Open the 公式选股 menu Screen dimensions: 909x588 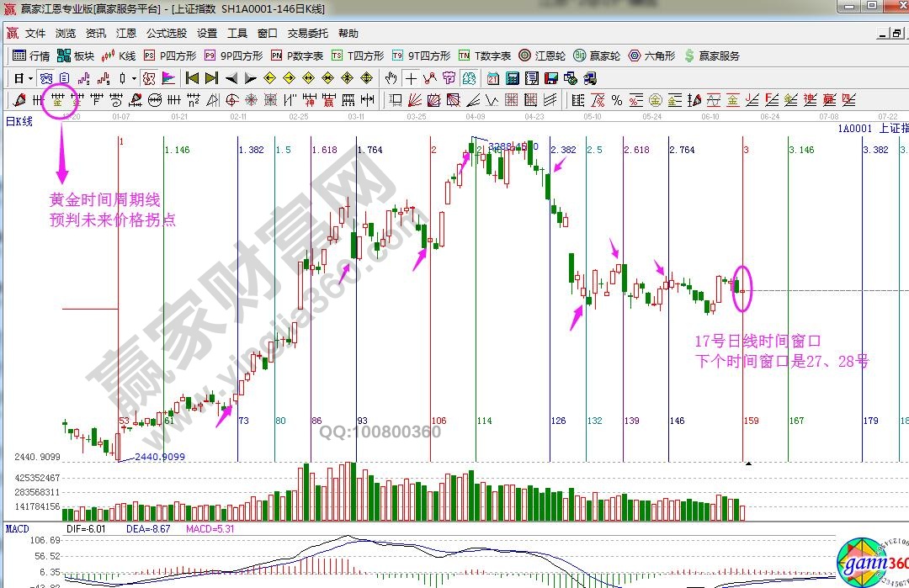coord(166,34)
